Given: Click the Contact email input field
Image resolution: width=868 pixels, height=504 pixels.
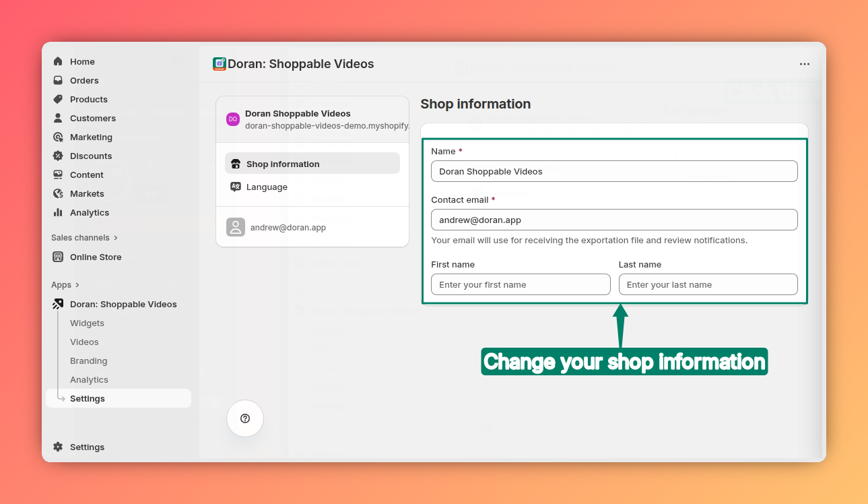Looking at the screenshot, I should 614,220.
